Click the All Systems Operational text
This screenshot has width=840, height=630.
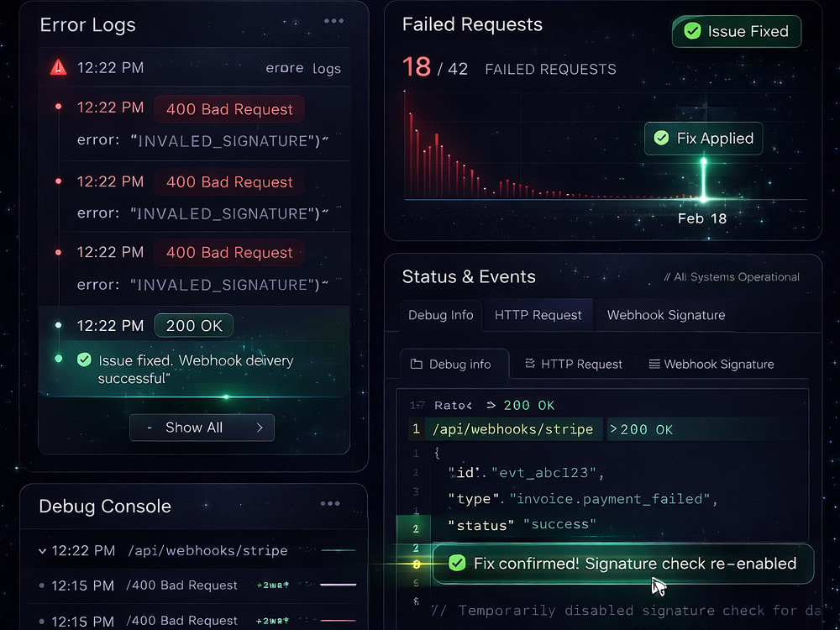click(732, 277)
